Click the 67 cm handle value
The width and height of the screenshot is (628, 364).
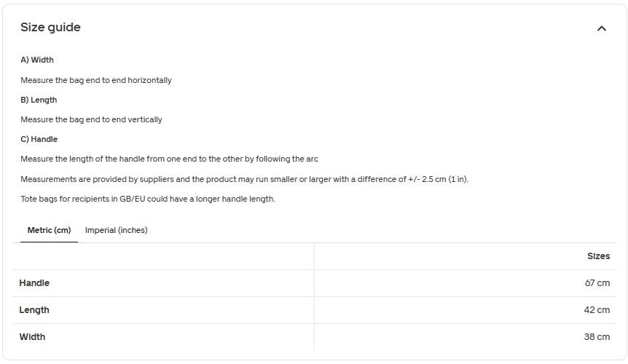(x=597, y=282)
